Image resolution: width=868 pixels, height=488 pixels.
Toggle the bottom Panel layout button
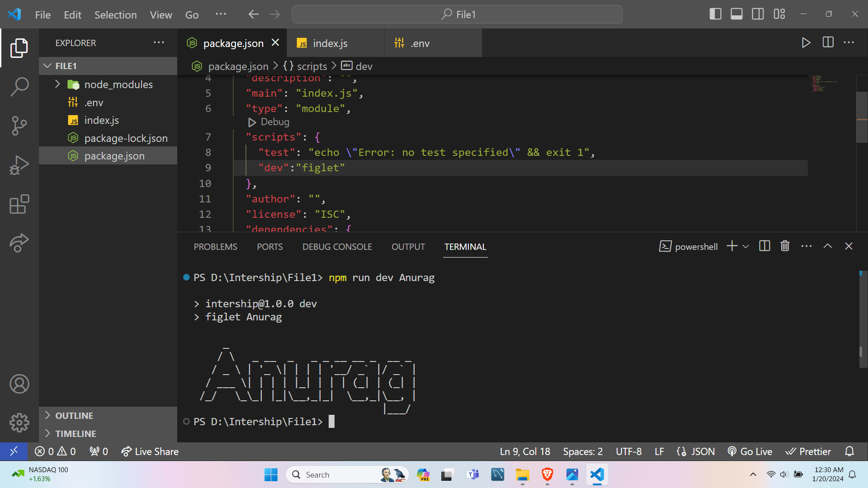click(736, 14)
